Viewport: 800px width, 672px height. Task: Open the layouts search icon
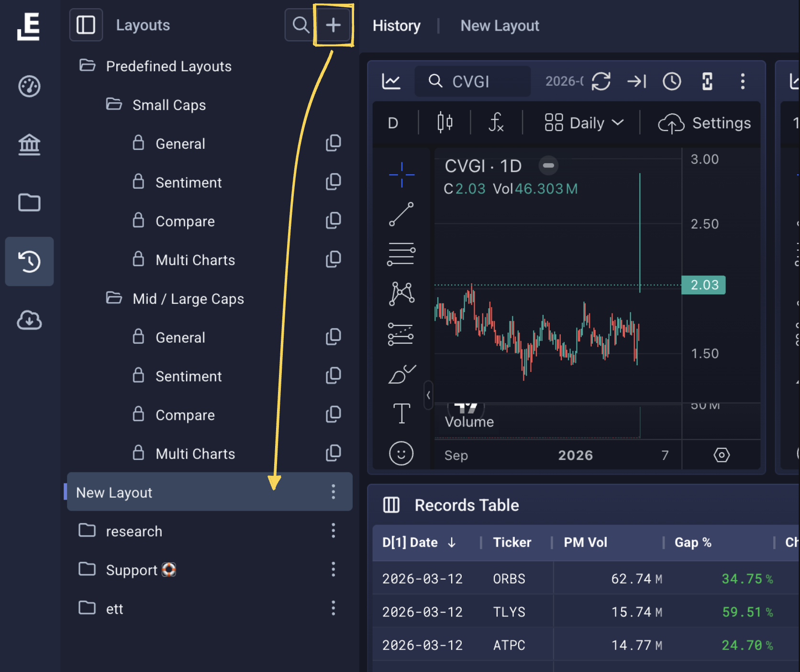pos(300,25)
